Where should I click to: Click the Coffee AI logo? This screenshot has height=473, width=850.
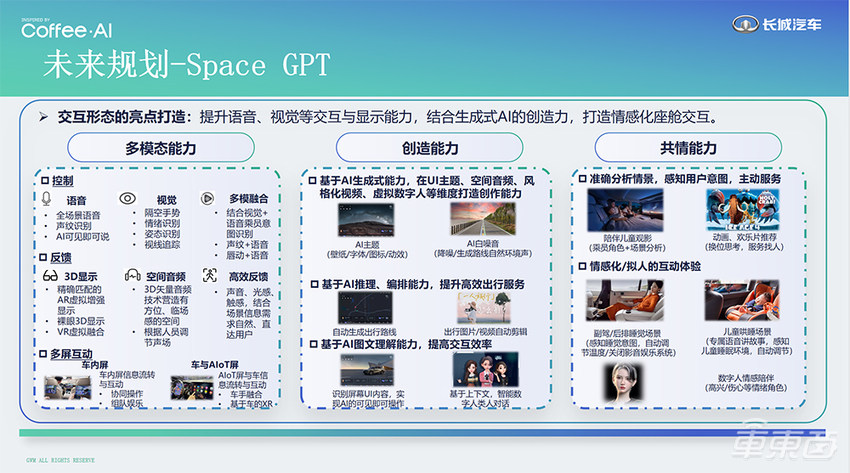(x=67, y=29)
